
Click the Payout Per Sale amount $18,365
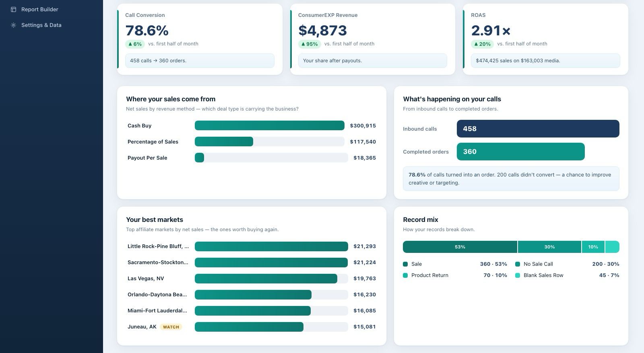(365, 158)
